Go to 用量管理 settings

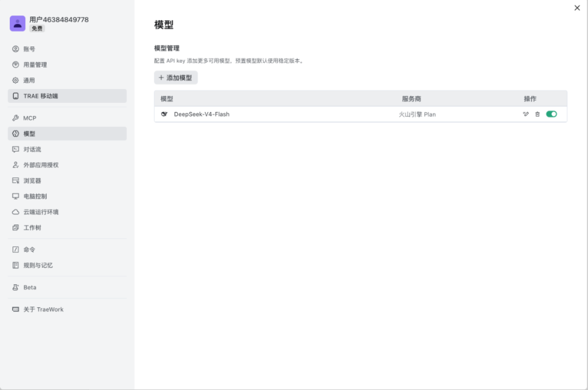point(67,65)
